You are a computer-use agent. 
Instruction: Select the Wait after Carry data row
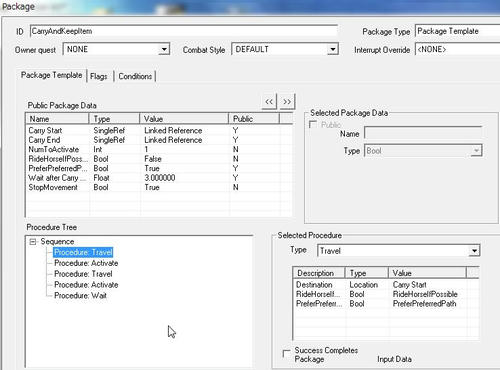click(x=159, y=178)
